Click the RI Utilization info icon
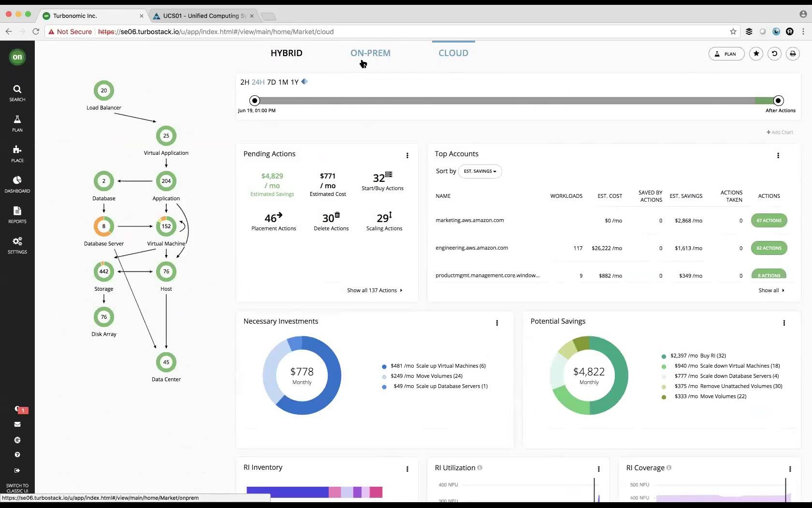Screen dimensions: 812x508 tap(480, 467)
